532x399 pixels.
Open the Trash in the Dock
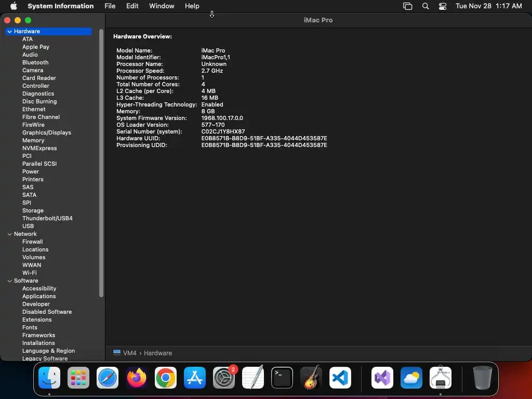coord(483,378)
